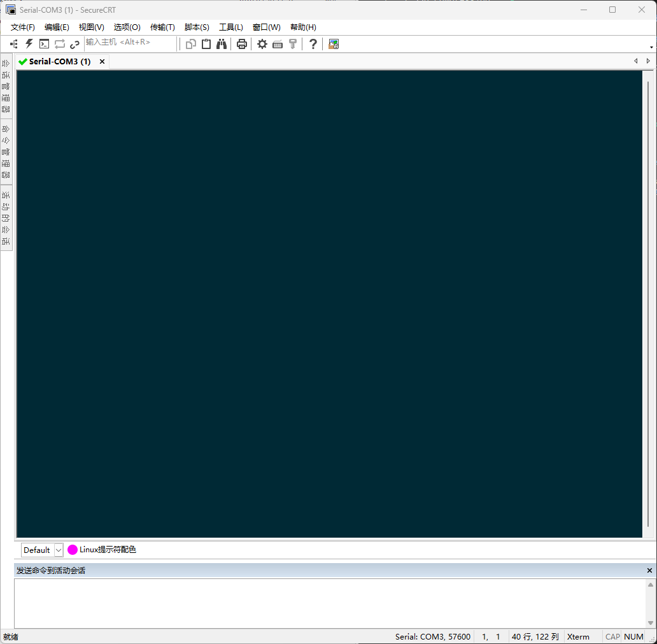The image size is (657, 644).
Task: Open the 脚本(S) menu
Action: pos(197,27)
